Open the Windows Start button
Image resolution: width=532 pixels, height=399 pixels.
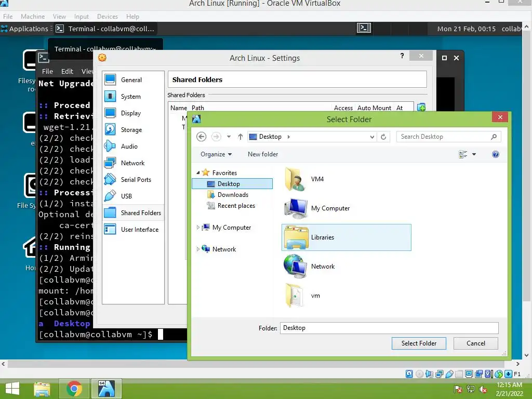(12, 389)
